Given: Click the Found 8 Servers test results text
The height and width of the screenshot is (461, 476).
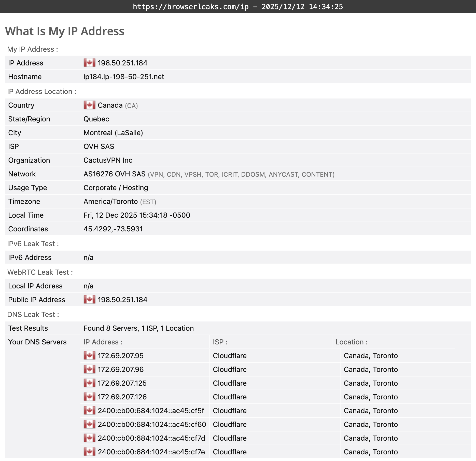Looking at the screenshot, I should point(138,328).
